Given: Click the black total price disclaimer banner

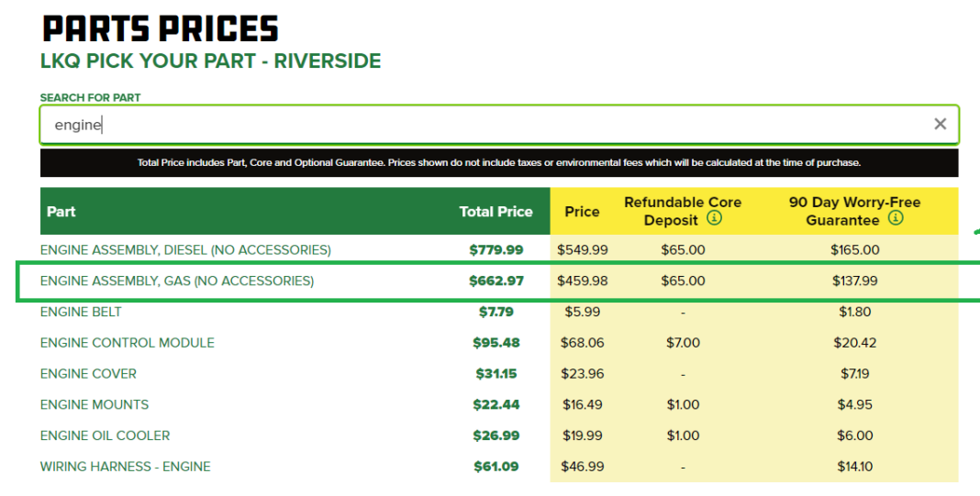Looking at the screenshot, I should 499,162.
